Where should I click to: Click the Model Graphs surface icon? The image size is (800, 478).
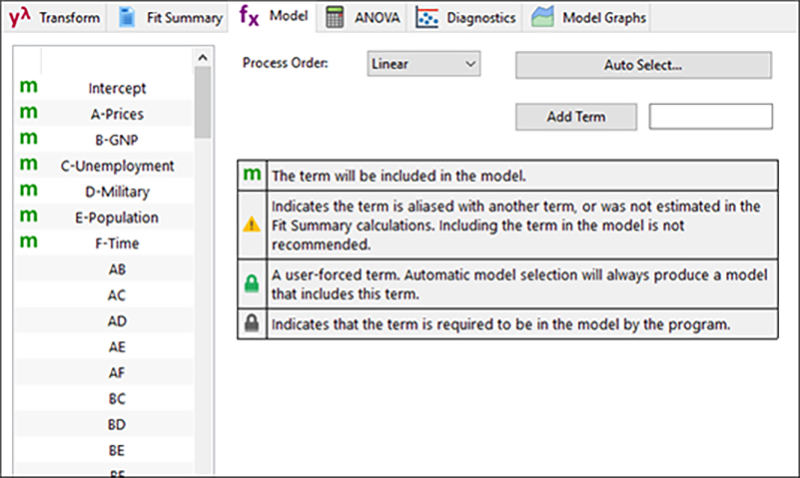pos(543,17)
